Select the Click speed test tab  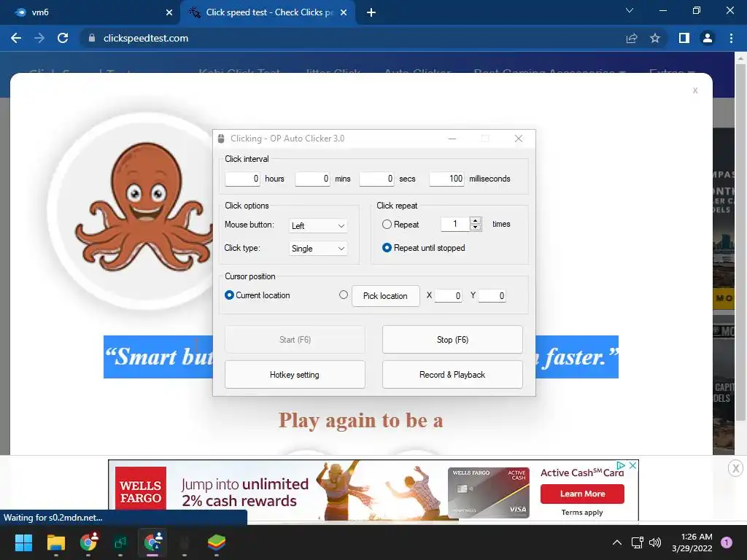point(268,12)
